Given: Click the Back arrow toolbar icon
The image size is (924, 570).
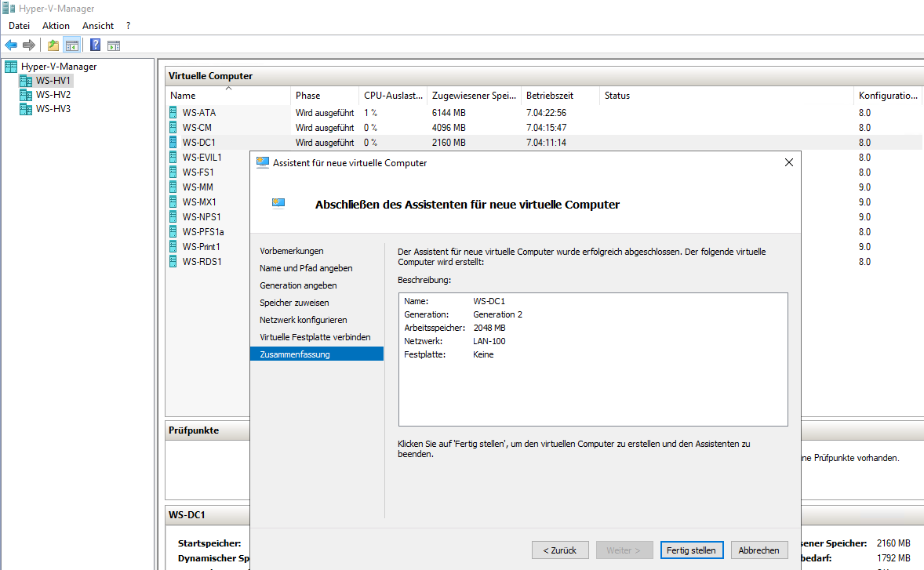Looking at the screenshot, I should (11, 45).
